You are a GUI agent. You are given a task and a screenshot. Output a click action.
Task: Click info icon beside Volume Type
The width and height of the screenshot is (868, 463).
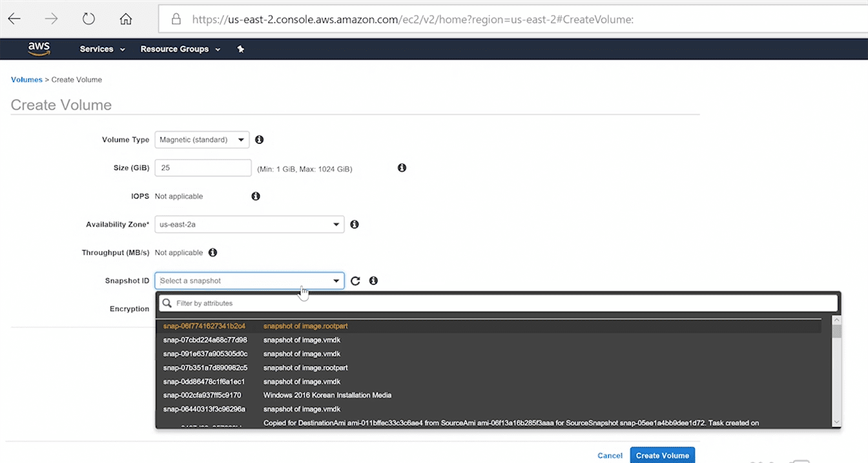tap(259, 139)
